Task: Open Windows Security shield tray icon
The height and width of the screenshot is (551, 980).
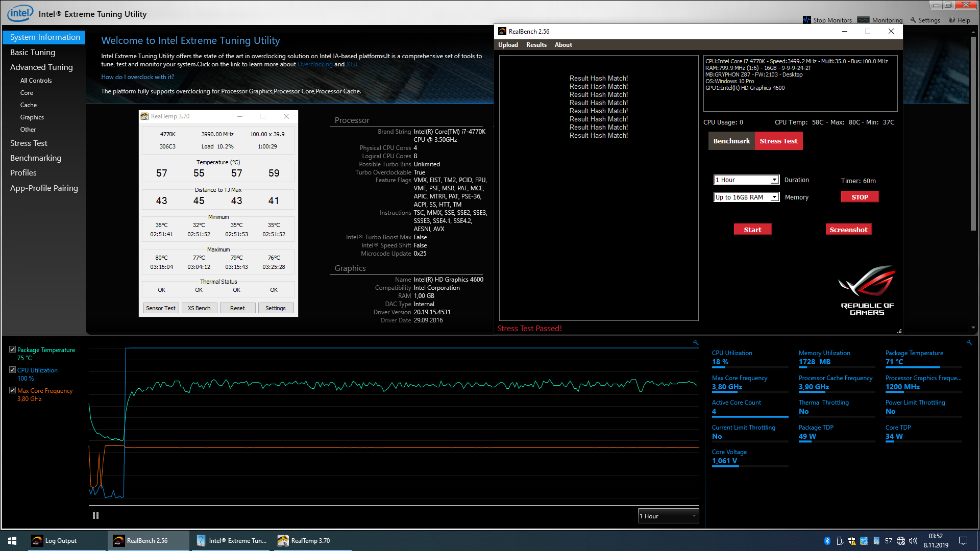Action: tap(852, 541)
